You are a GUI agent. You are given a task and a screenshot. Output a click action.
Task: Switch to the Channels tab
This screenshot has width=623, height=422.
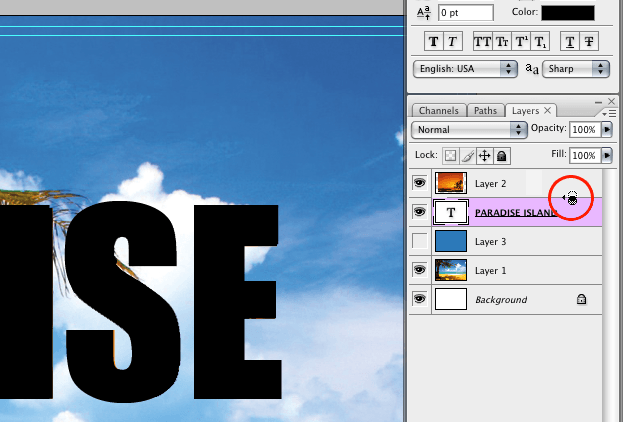point(438,110)
